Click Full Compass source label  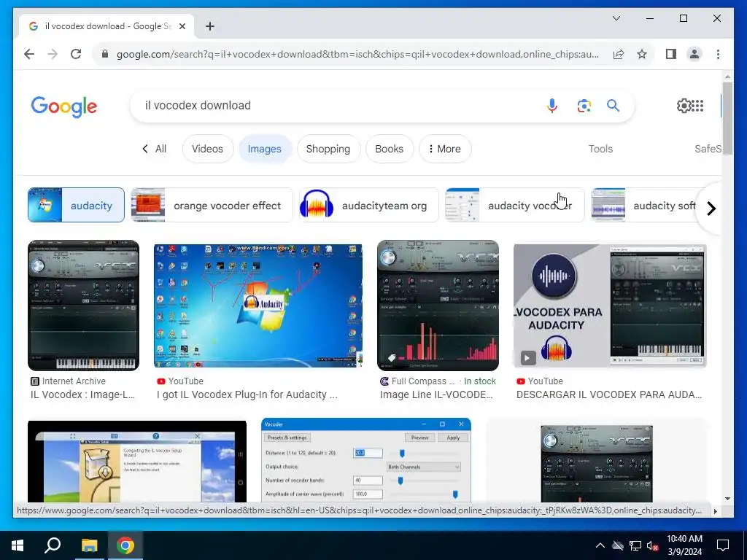[x=419, y=381]
